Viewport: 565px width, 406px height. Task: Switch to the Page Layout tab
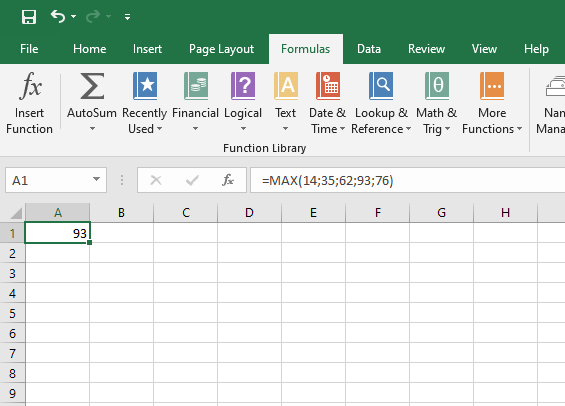[221, 49]
